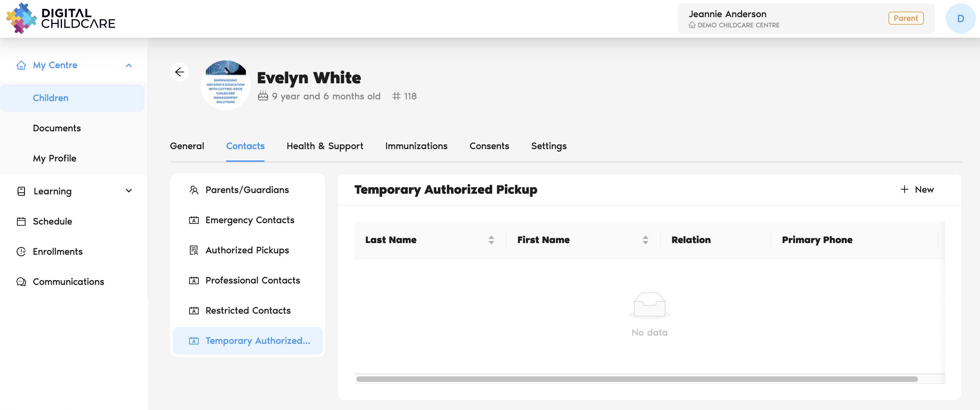Click the Enrollments clock icon
This screenshot has height=410, width=980.
pyautogui.click(x=21, y=251)
